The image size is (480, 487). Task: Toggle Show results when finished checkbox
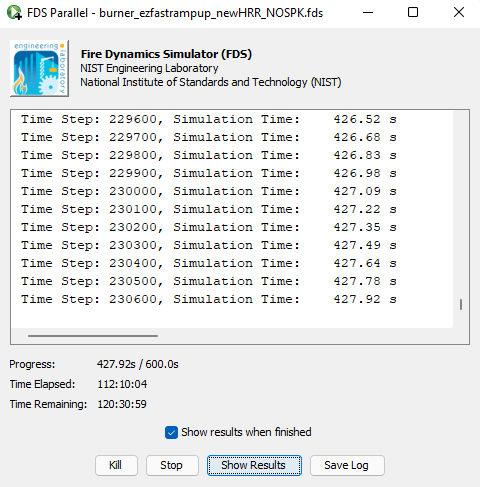click(x=171, y=433)
